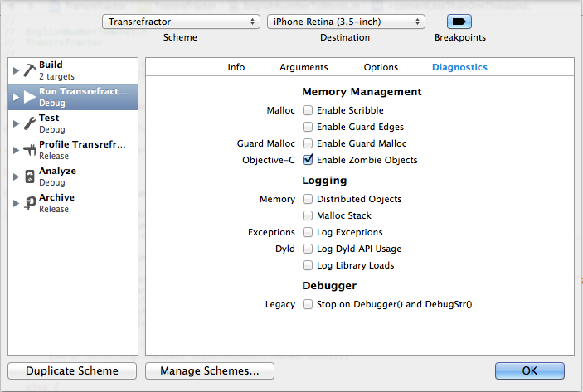The width and height of the screenshot is (583, 392).
Task: Expand the Build action row
Action: point(16,70)
